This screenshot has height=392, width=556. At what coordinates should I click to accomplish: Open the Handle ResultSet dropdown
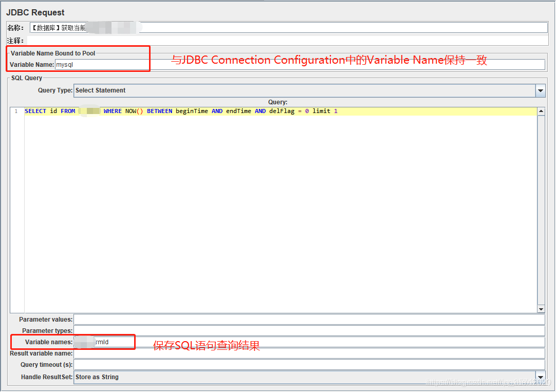pyautogui.click(x=309, y=377)
